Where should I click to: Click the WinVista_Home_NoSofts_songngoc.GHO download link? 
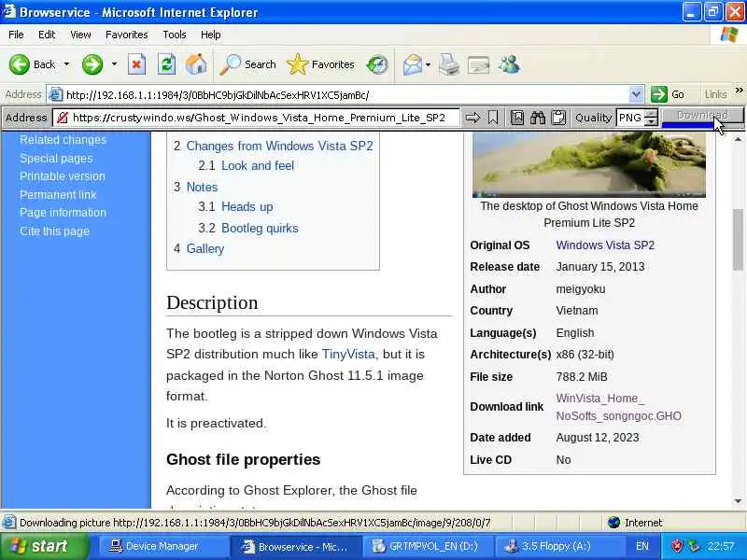point(618,407)
